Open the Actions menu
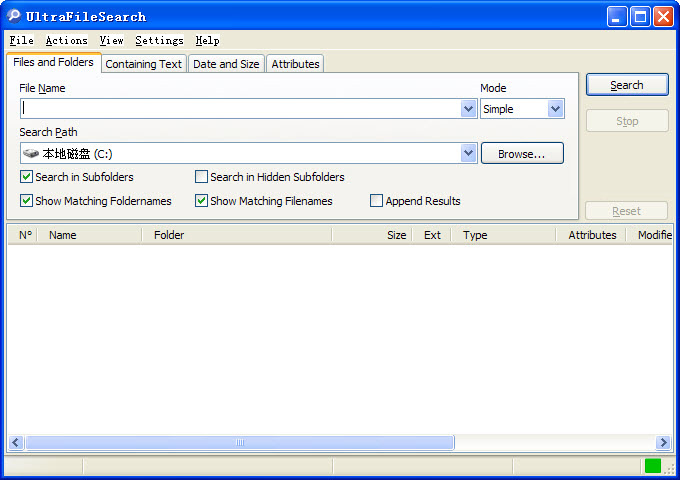This screenshot has width=680, height=480. click(66, 41)
